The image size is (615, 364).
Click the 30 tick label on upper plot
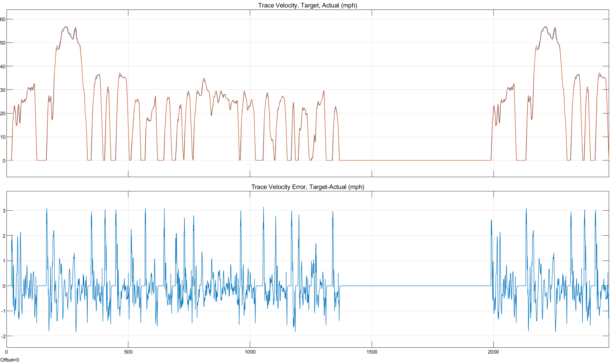[3, 90]
